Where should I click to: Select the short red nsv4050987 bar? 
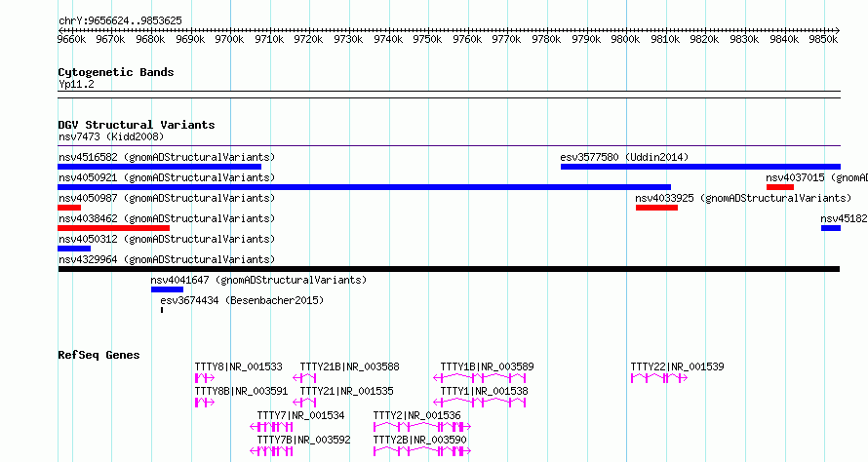69,208
